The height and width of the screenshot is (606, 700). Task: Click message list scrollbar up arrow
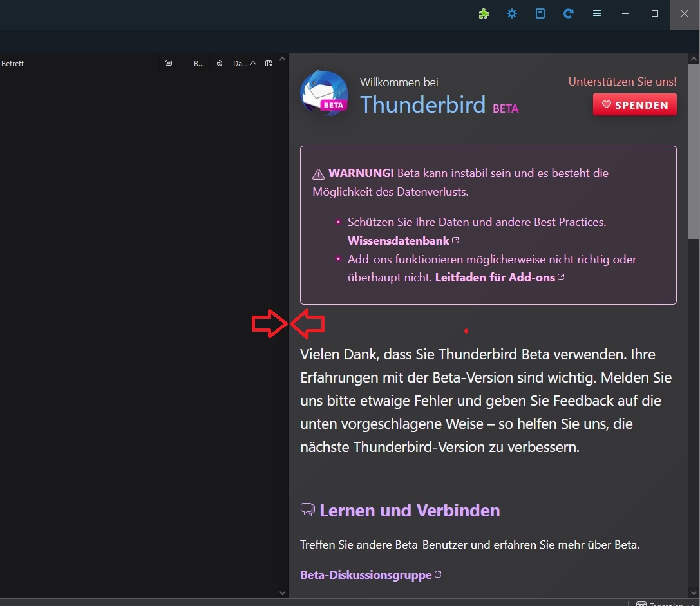click(282, 59)
